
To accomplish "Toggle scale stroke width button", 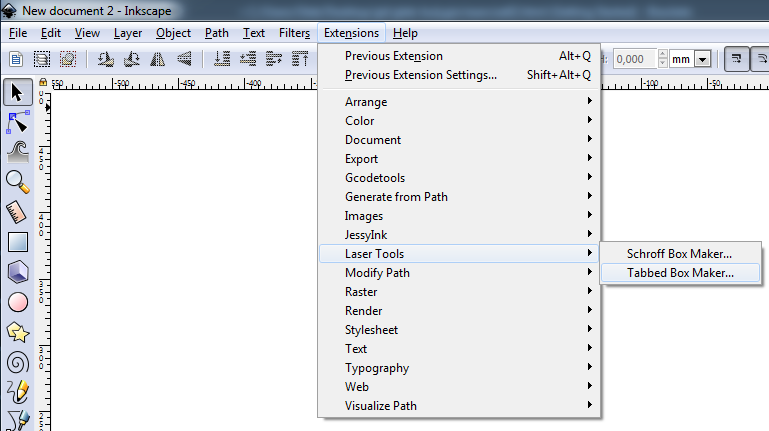I will 734,59.
